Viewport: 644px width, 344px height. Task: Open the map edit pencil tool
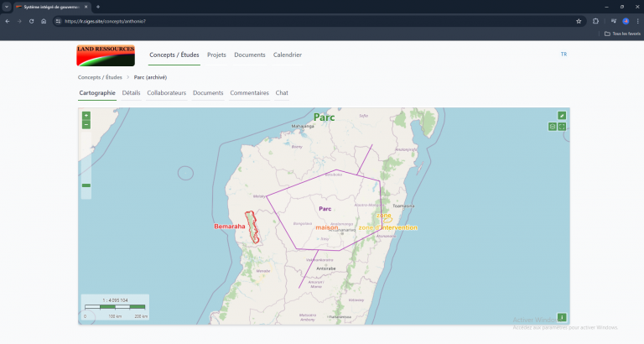click(562, 116)
